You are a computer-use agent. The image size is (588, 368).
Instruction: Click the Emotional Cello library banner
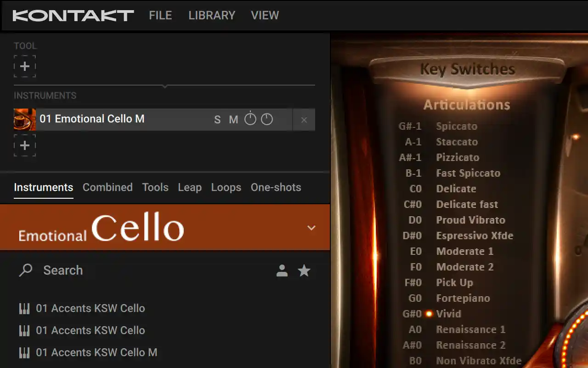click(x=165, y=227)
